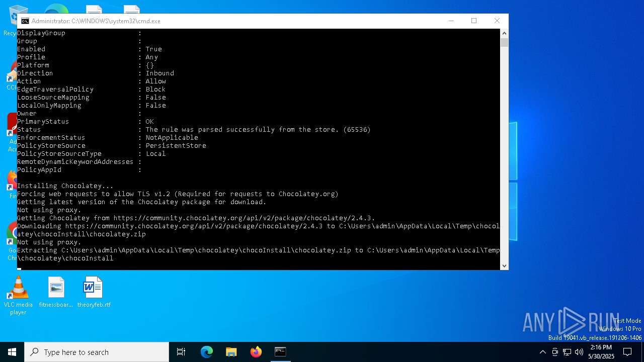Click the safely-remove-hardware tray icon
644x362 pixels.
[555, 352]
